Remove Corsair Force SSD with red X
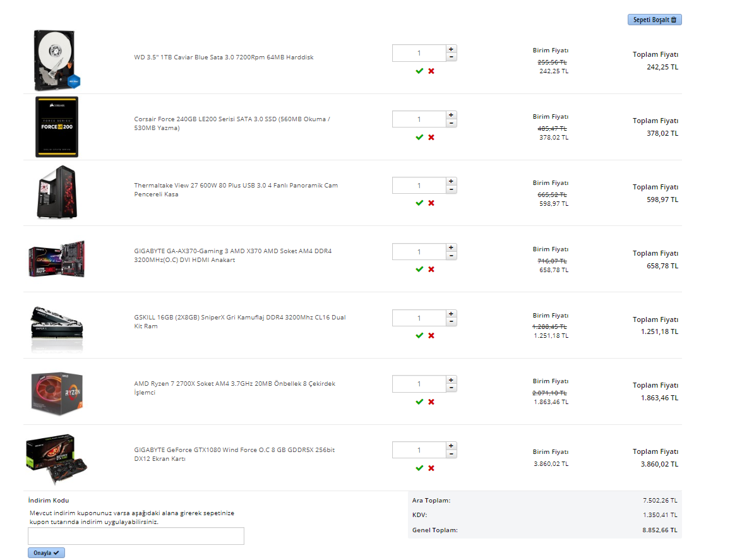The height and width of the screenshot is (560, 730). [431, 138]
